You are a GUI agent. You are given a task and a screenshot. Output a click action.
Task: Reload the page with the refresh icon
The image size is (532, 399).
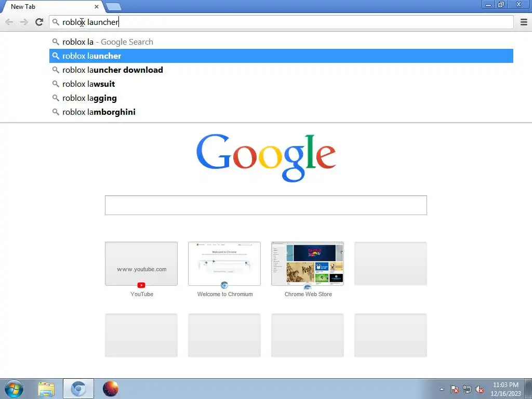[39, 22]
